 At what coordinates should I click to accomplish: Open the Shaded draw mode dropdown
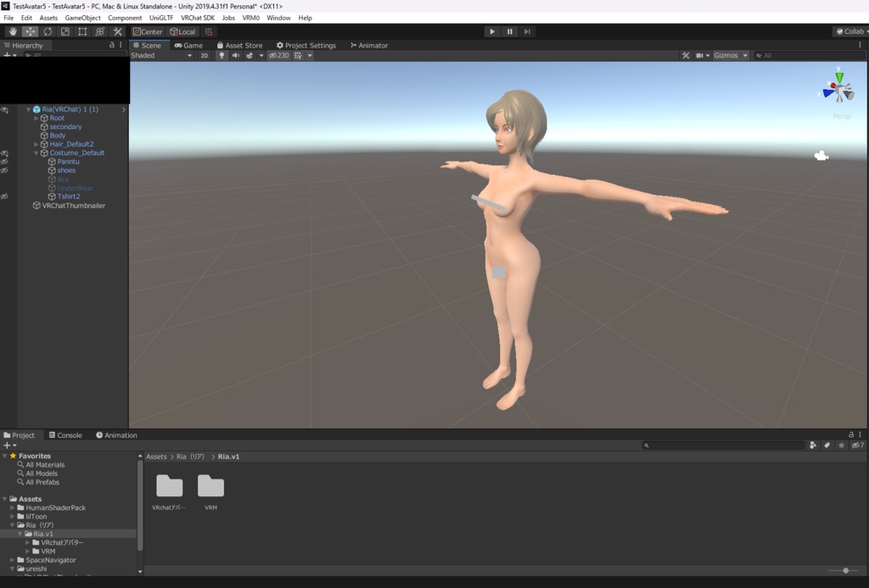[161, 55]
